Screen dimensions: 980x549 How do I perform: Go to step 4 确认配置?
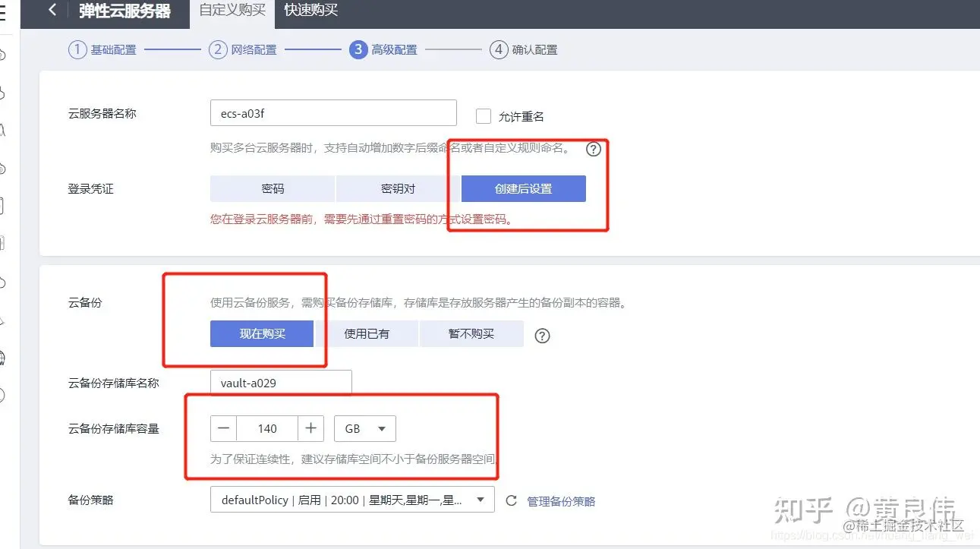(x=524, y=50)
